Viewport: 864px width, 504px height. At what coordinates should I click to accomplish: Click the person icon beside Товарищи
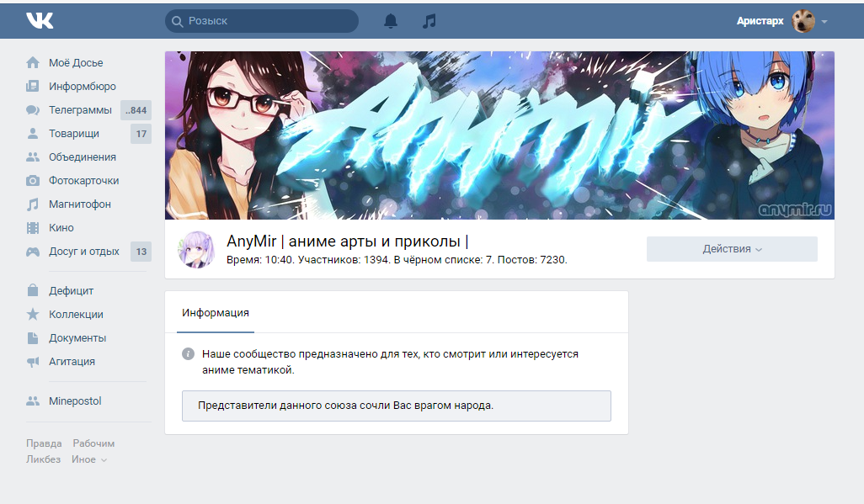tap(33, 133)
